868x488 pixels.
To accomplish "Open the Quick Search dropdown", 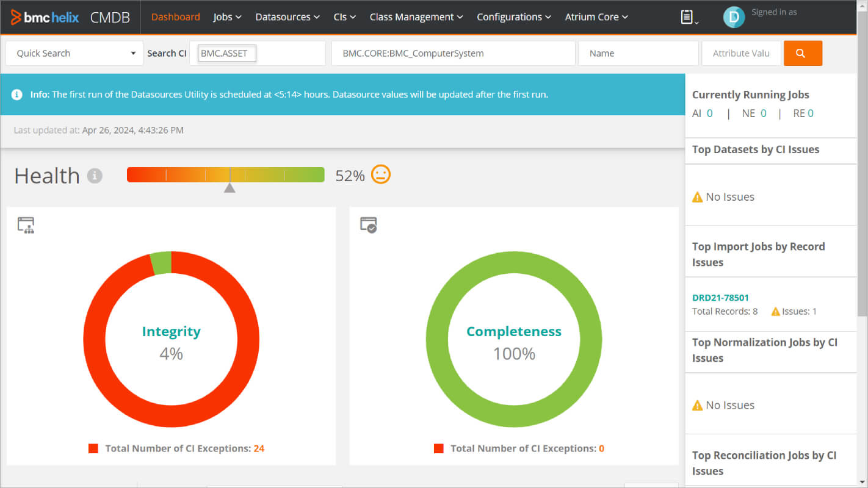I will point(74,53).
